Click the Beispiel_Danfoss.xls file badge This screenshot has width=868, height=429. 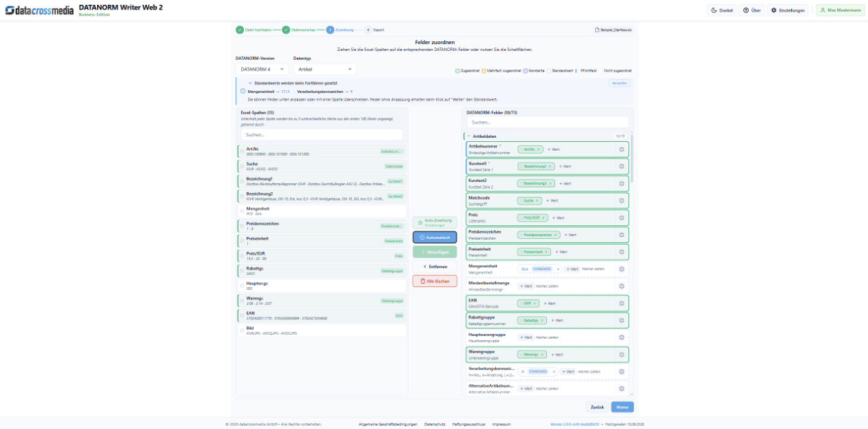click(612, 30)
